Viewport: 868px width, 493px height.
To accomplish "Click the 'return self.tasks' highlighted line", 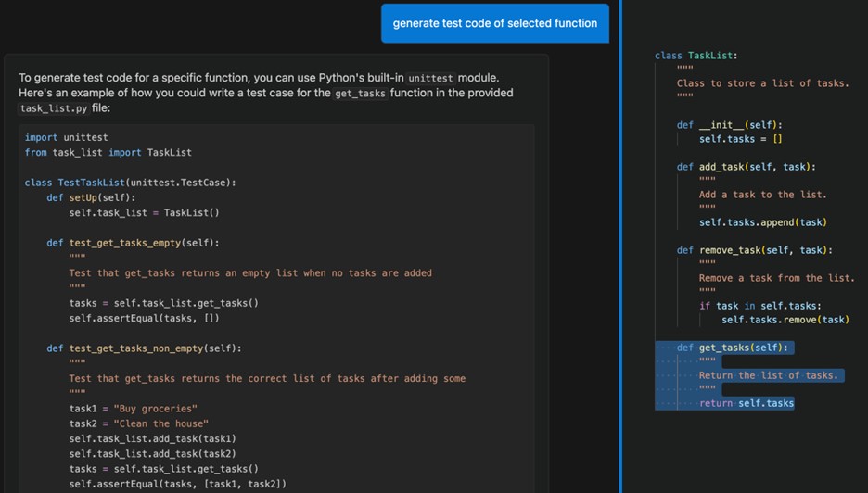I will tap(747, 403).
